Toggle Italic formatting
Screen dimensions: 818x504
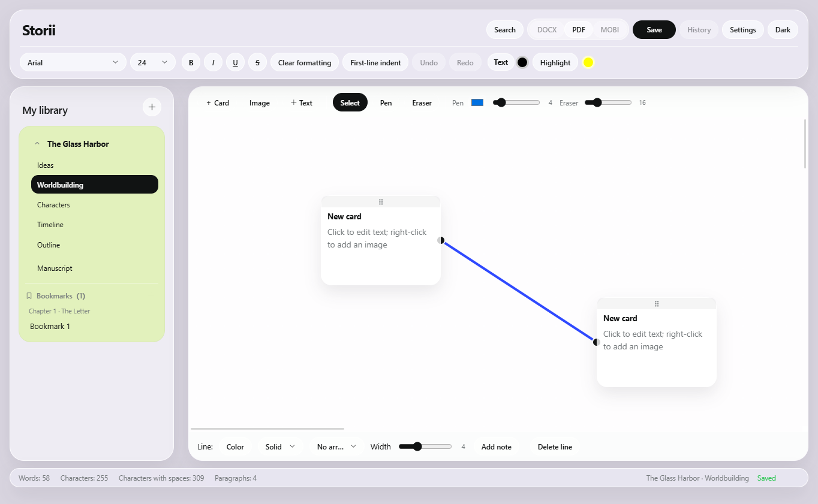[213, 62]
